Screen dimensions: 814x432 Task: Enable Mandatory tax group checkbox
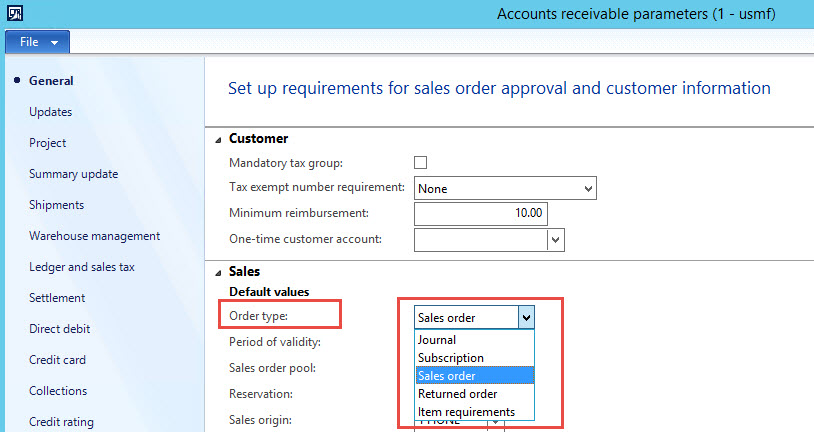pyautogui.click(x=421, y=163)
